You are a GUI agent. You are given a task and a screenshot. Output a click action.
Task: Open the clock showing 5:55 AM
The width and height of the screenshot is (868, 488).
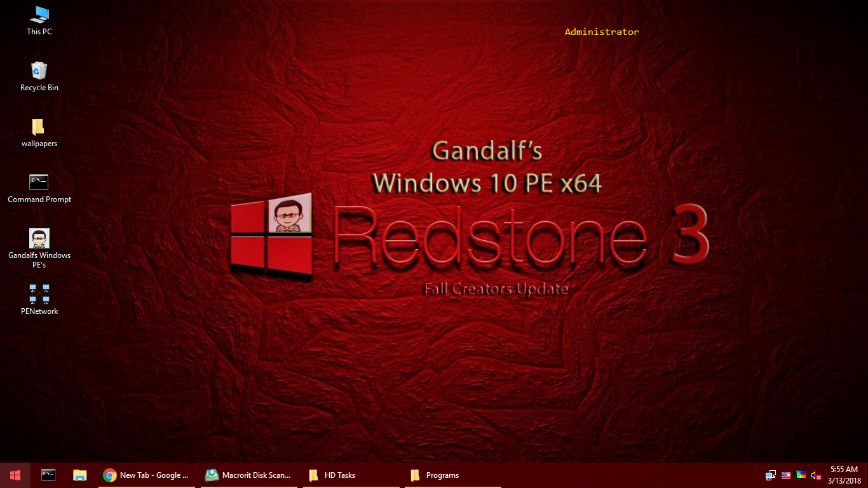click(844, 475)
